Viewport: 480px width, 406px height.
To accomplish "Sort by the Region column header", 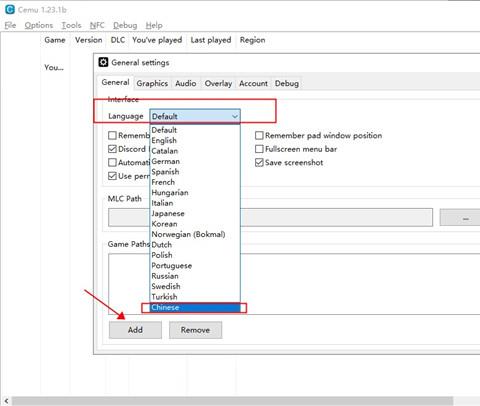I will [252, 40].
